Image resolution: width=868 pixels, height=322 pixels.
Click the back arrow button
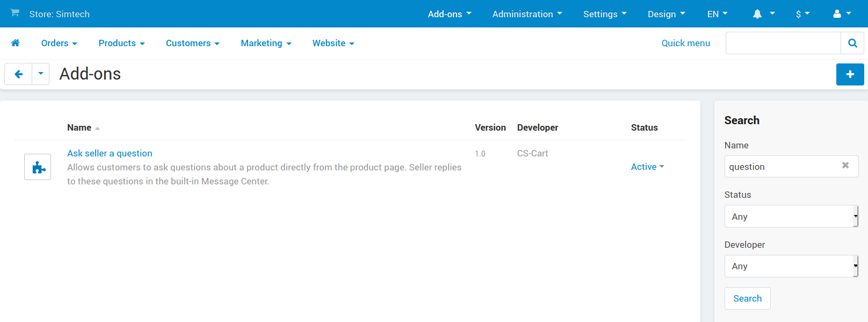click(x=18, y=74)
